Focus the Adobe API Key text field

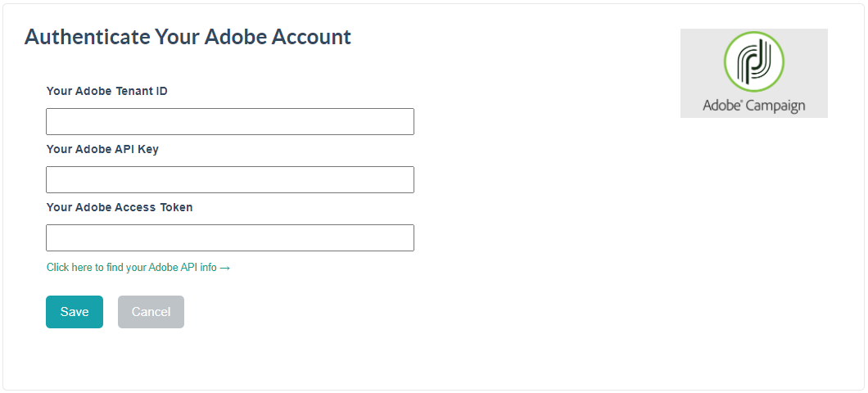[x=230, y=180]
